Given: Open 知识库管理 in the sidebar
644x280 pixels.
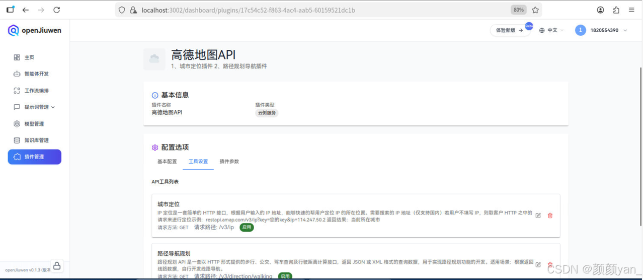Looking at the screenshot, I should point(34,141).
